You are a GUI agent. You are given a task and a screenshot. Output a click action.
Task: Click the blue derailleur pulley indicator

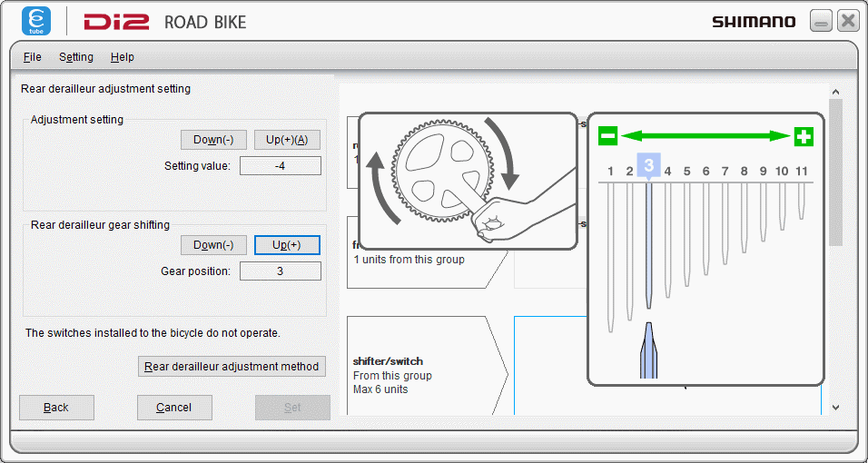[x=648, y=350]
